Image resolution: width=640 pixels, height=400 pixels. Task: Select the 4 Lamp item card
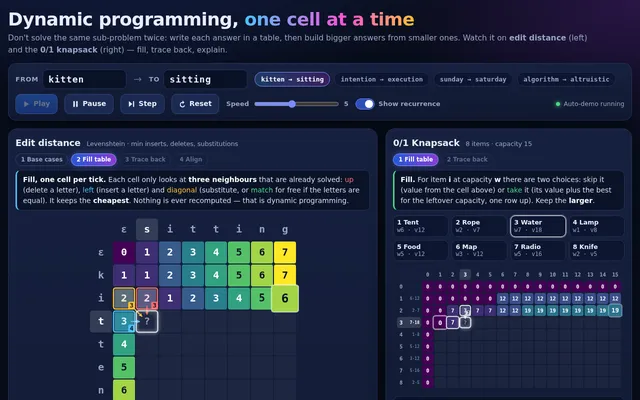click(x=597, y=226)
